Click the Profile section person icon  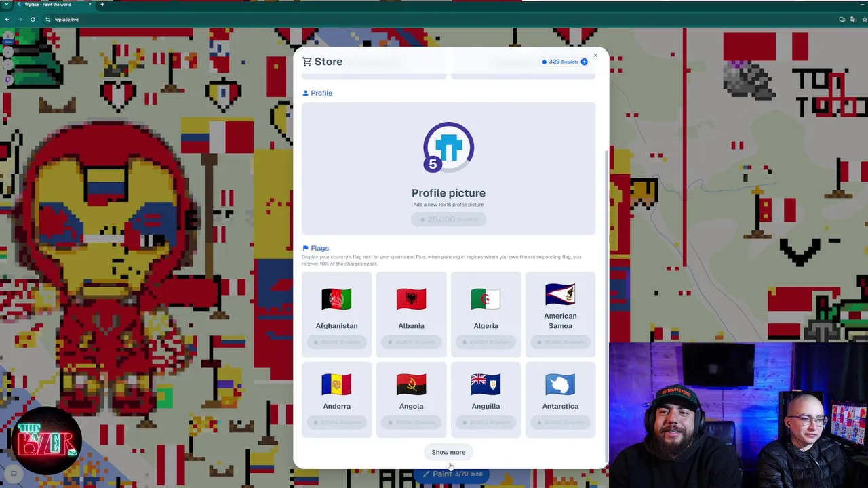point(305,93)
